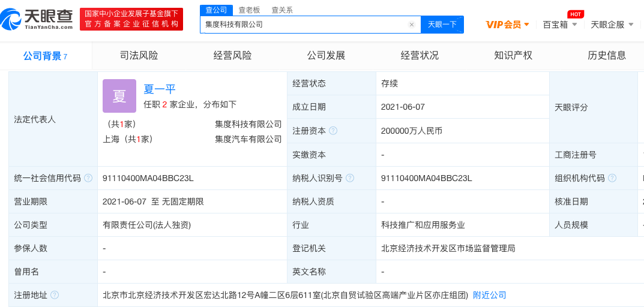Open the 经营状况 tab
The height and width of the screenshot is (307, 644).
click(420, 55)
